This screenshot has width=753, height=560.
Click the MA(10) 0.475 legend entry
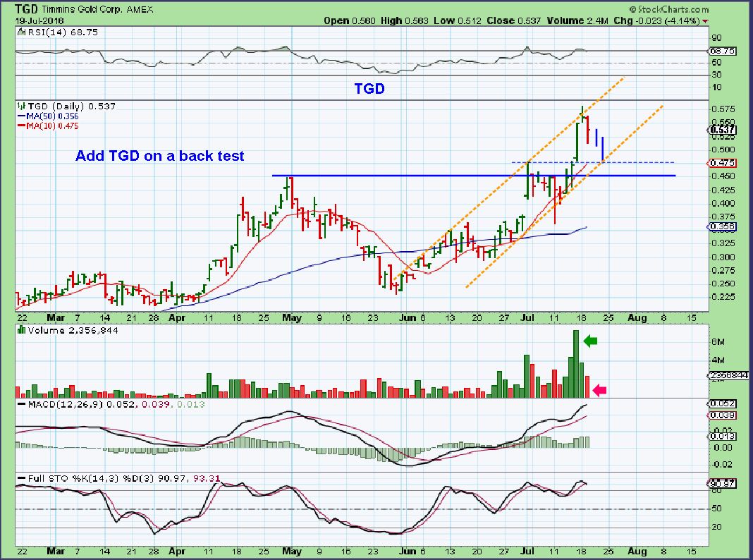point(52,126)
